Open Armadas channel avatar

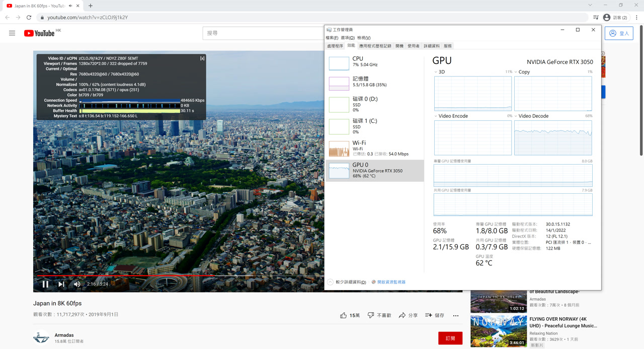(41, 337)
